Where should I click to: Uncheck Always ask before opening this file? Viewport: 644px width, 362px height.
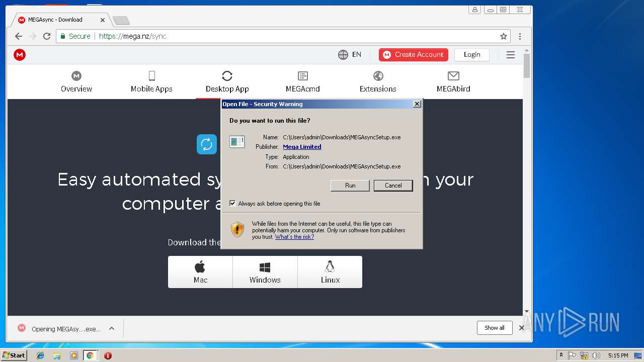(x=232, y=204)
